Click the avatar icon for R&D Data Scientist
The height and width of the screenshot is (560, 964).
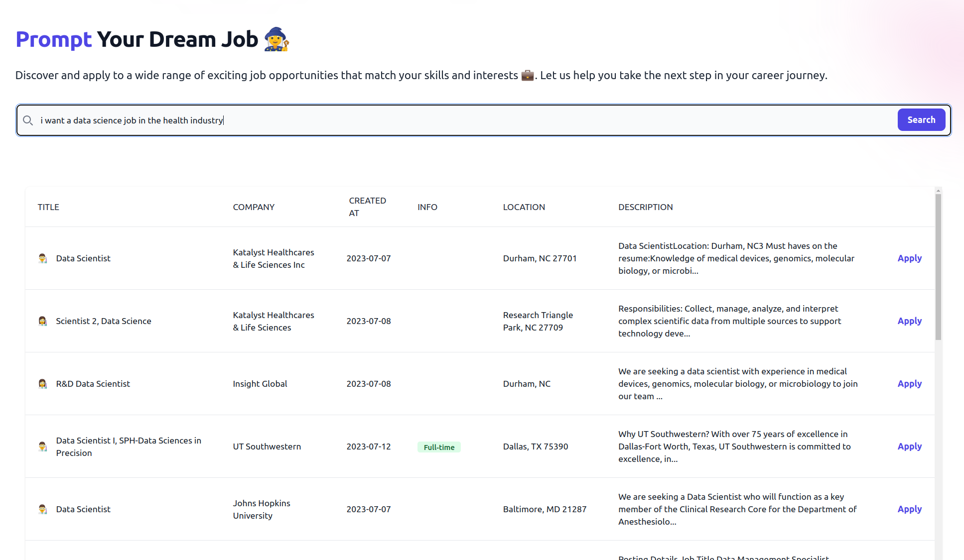43,384
